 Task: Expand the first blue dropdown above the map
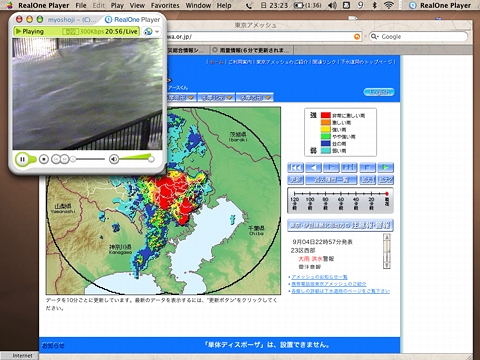point(181,97)
